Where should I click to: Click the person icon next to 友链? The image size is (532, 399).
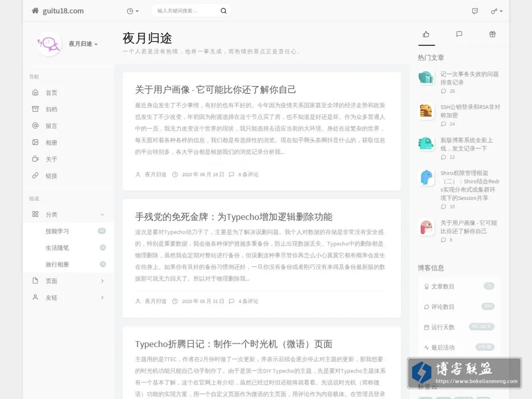pyautogui.click(x=35, y=297)
